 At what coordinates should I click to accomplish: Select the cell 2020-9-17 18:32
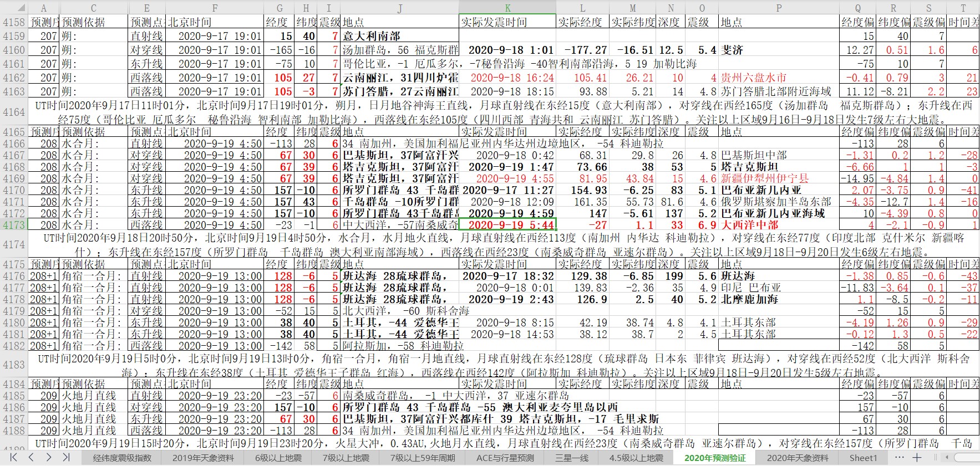coord(507,276)
